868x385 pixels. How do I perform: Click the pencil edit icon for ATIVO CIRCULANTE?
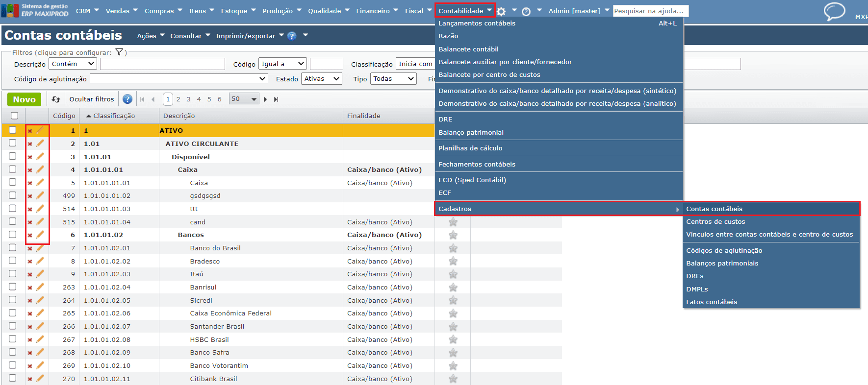point(40,144)
